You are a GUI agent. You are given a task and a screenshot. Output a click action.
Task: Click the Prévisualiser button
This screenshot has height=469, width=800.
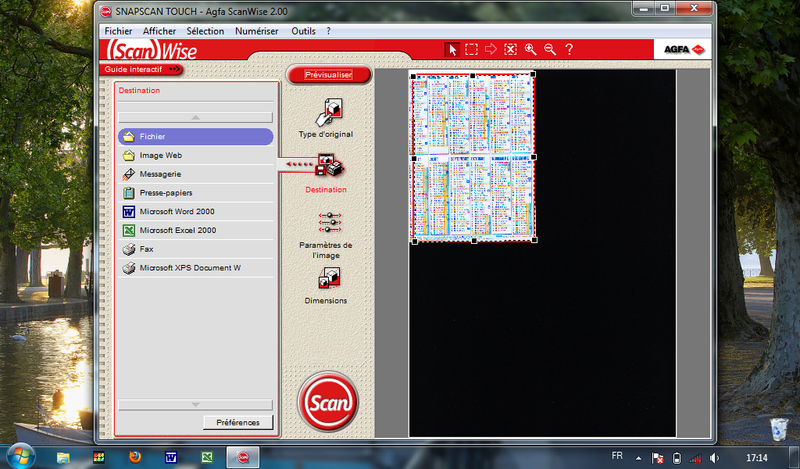(x=329, y=75)
